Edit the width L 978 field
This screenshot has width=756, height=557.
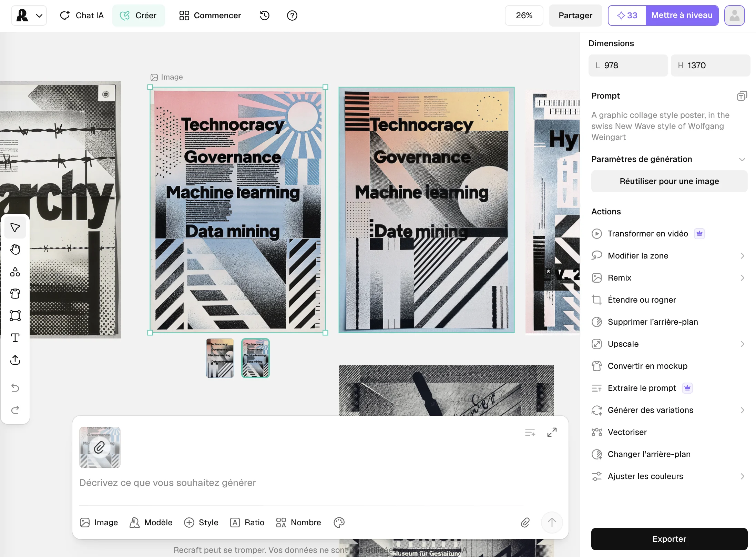(x=628, y=65)
